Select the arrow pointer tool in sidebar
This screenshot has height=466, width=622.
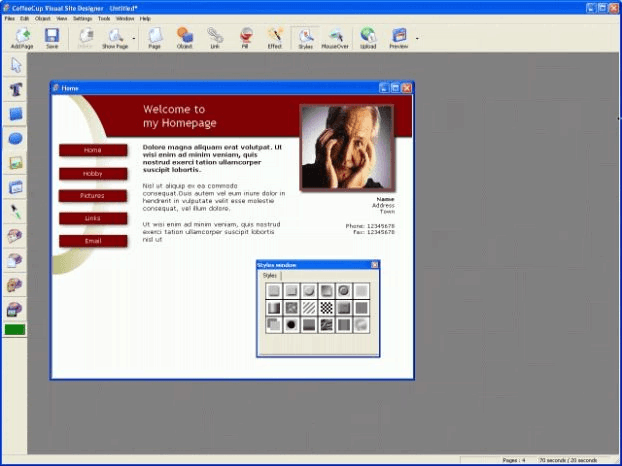(x=16, y=66)
